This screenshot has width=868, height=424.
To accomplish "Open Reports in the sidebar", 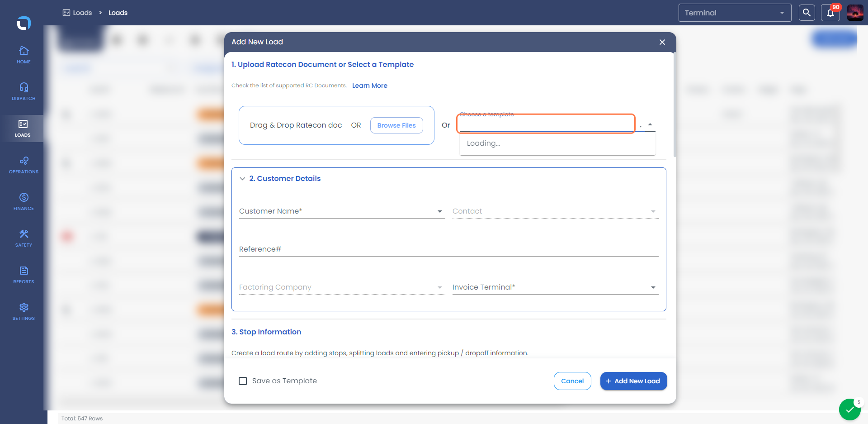I will (24, 275).
